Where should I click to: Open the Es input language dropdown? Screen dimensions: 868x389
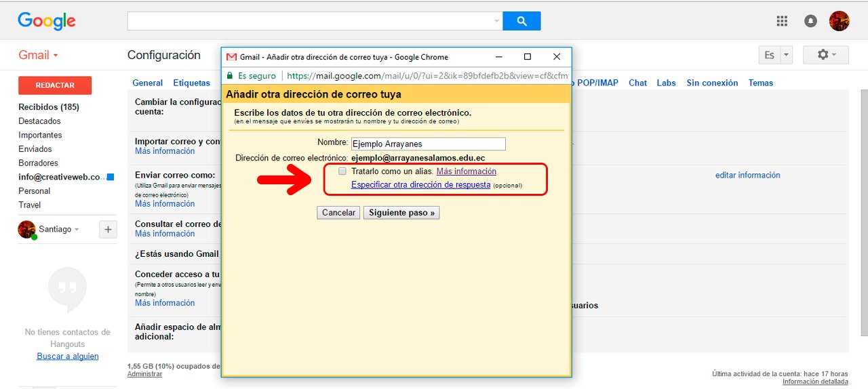(x=786, y=55)
